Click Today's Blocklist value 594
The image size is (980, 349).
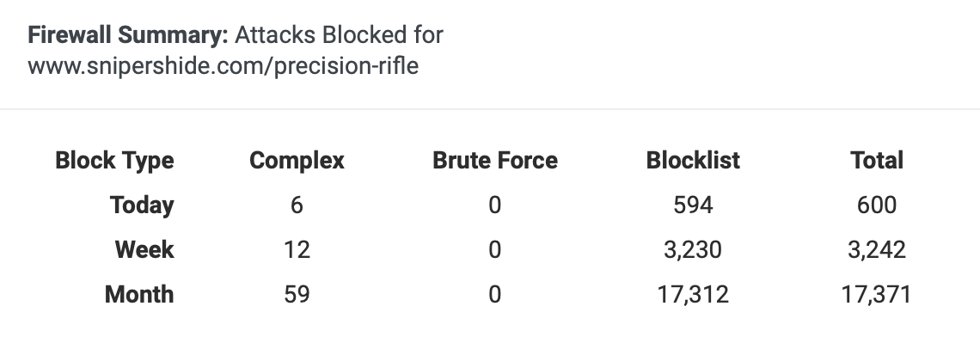[x=693, y=205]
